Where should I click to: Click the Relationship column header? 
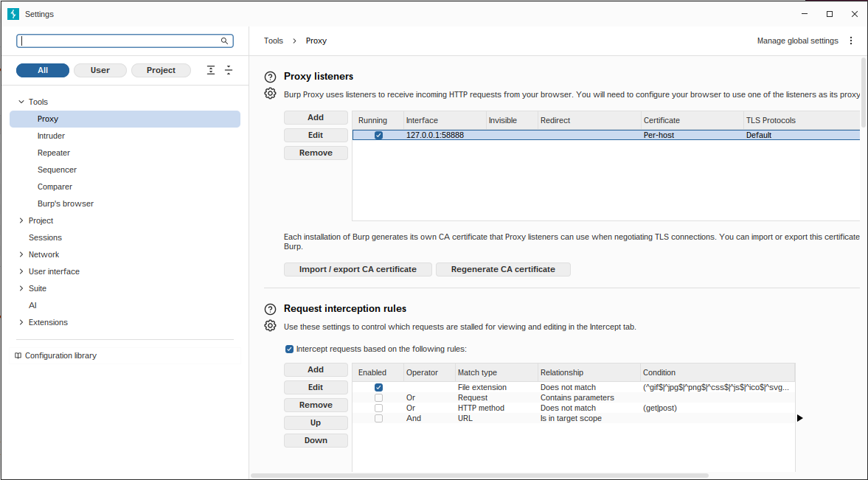click(589, 372)
